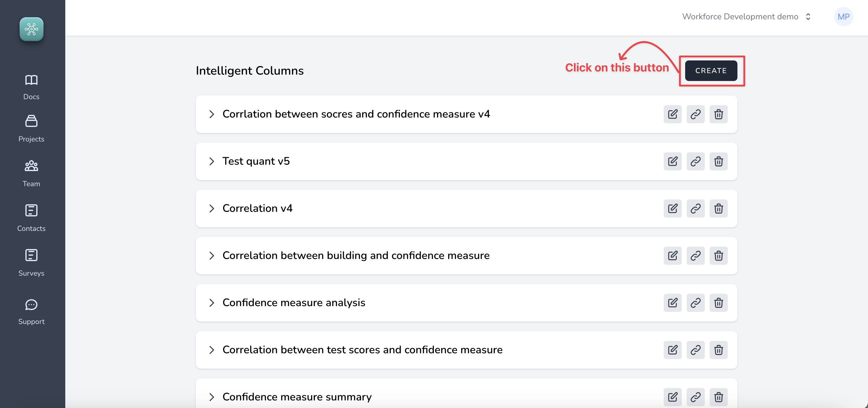Expand the Correlation v4 row

[212, 209]
